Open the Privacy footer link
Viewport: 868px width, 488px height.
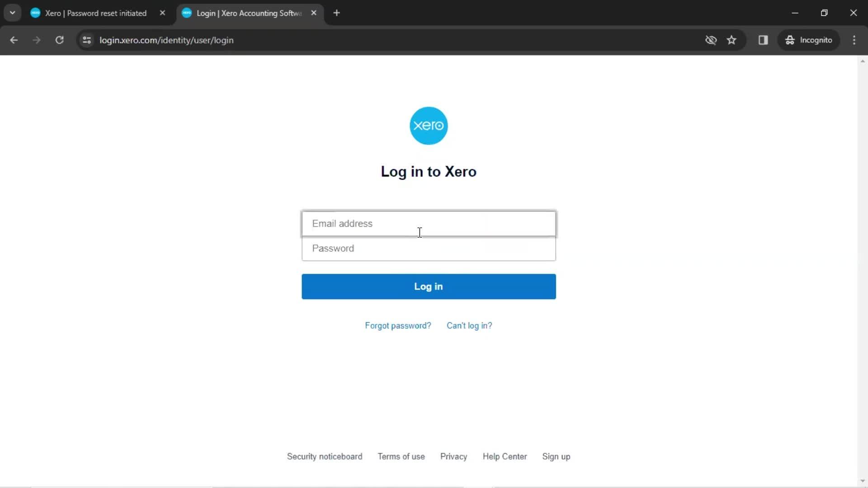pos(454,456)
